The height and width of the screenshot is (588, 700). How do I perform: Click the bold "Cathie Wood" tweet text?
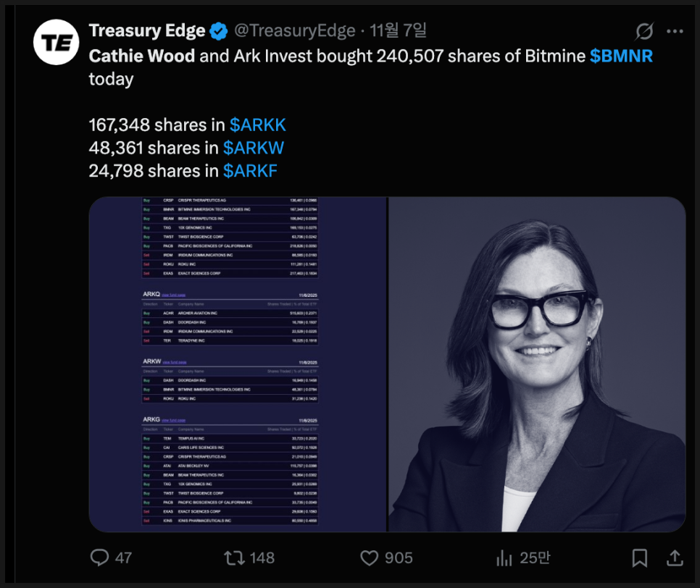tap(142, 56)
